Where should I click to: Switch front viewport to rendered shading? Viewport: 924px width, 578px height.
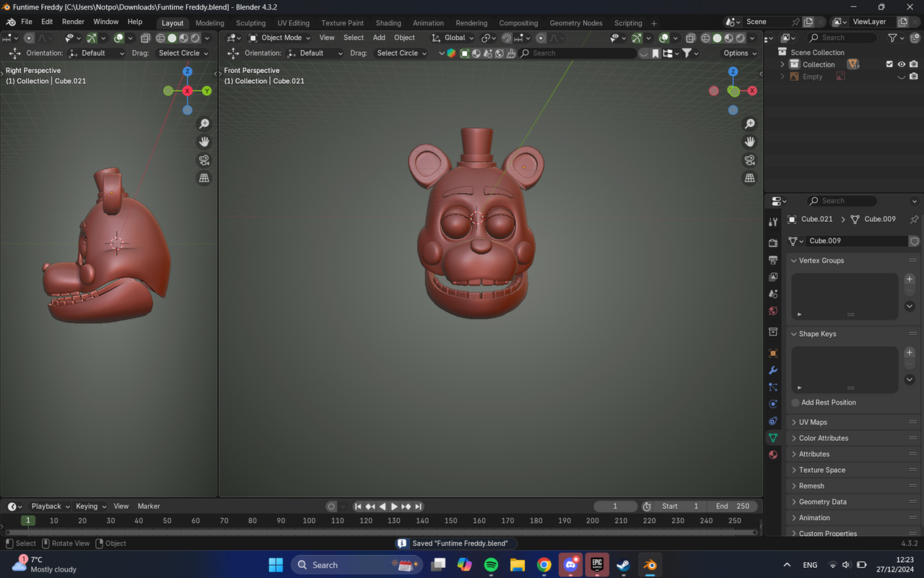click(x=741, y=38)
